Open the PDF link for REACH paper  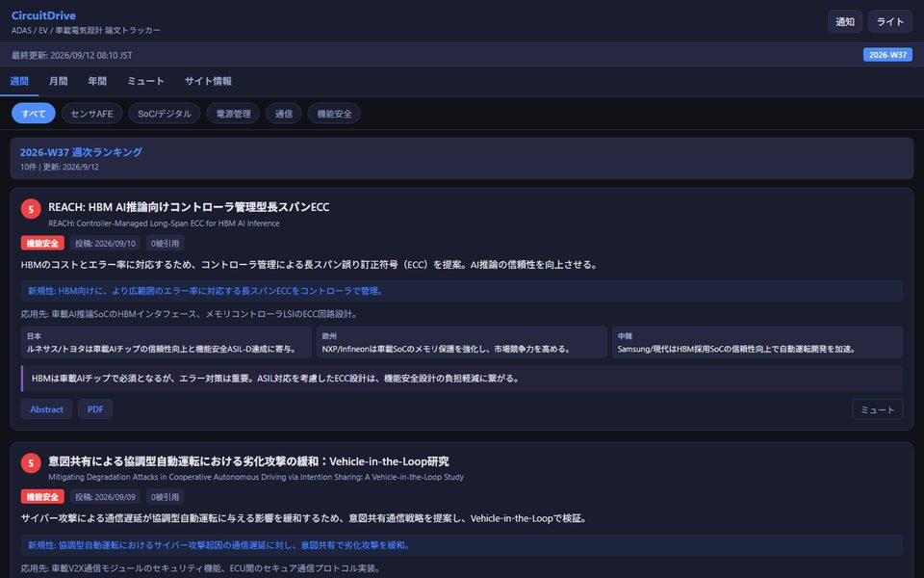pos(95,409)
